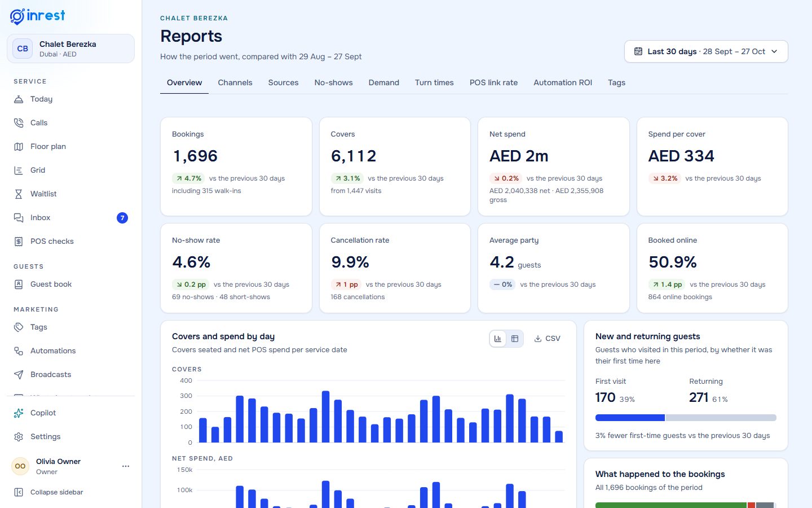Open the Cancellation rate 9.9% card
The width and height of the screenshot is (812, 508).
point(395,268)
